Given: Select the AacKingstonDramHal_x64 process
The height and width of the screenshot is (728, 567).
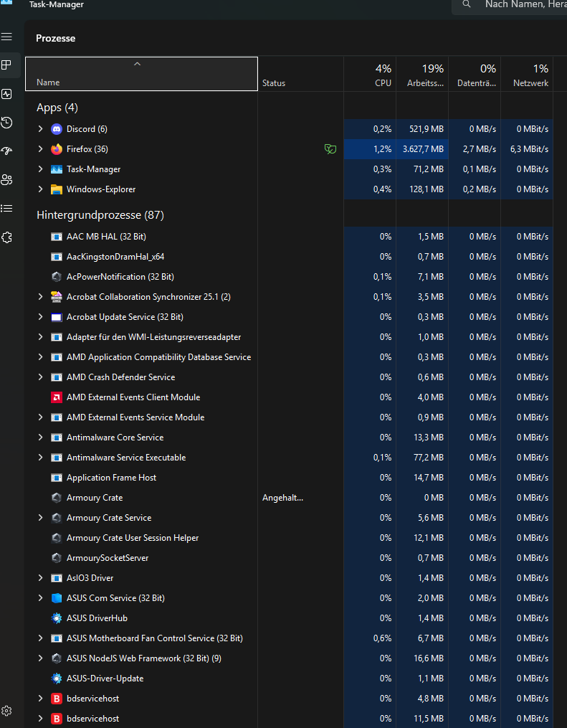Looking at the screenshot, I should [289, 257].
